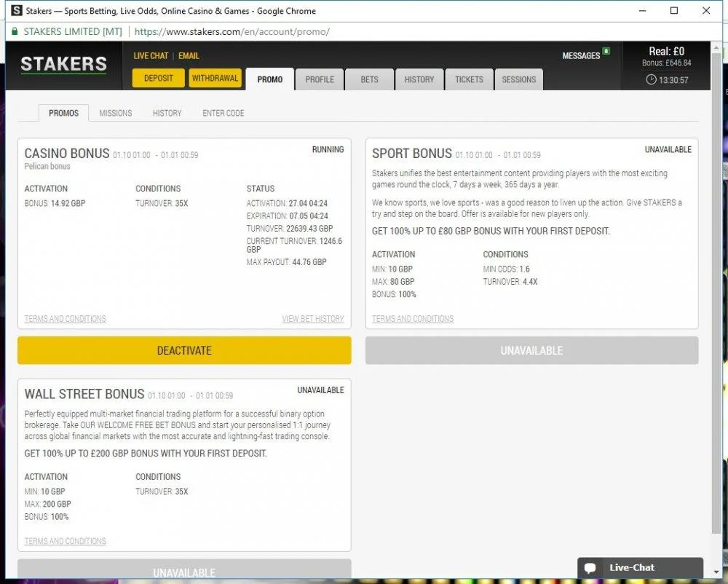Screen dimensions: 728x584
Task: Click the Running status label
Action: point(328,149)
